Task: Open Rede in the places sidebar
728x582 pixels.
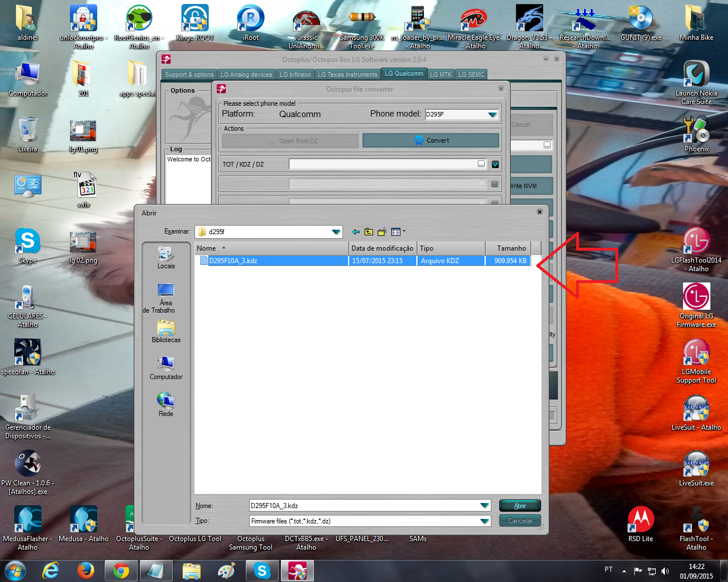Action: (166, 405)
